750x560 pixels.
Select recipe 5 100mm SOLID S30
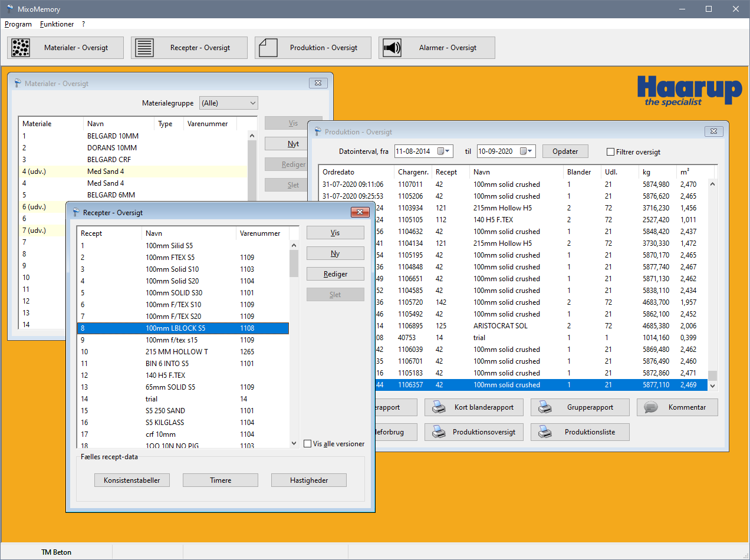click(183, 293)
